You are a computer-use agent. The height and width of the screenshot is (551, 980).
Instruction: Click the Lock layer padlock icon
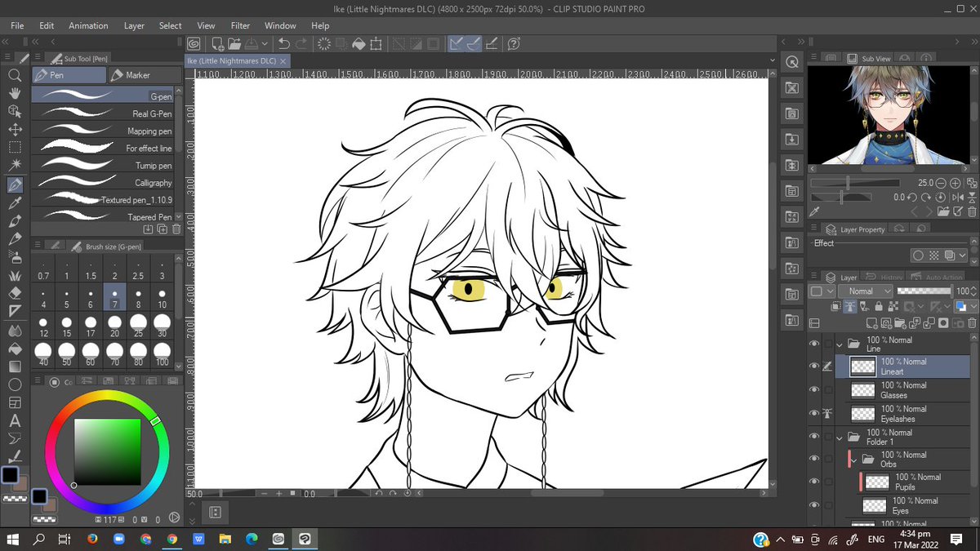click(x=877, y=307)
